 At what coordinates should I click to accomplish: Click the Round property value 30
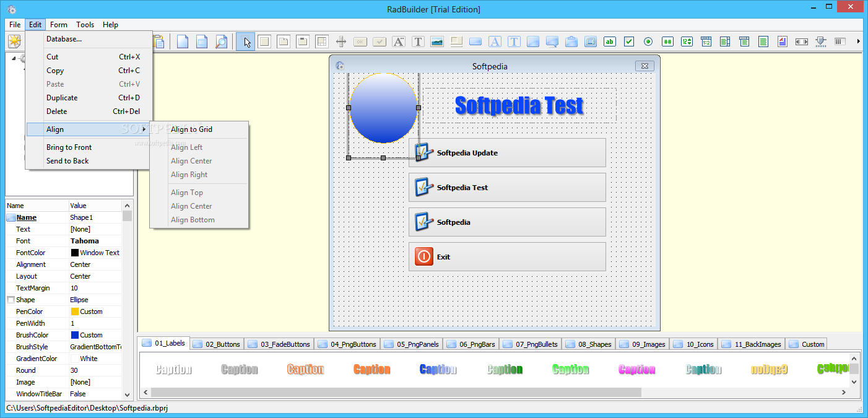(x=95, y=370)
